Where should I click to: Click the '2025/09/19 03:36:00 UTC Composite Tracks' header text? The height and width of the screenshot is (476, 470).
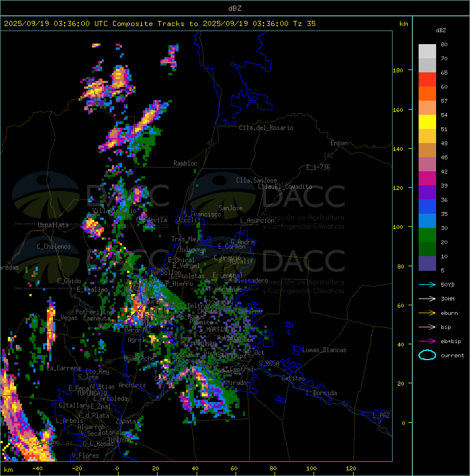point(94,24)
